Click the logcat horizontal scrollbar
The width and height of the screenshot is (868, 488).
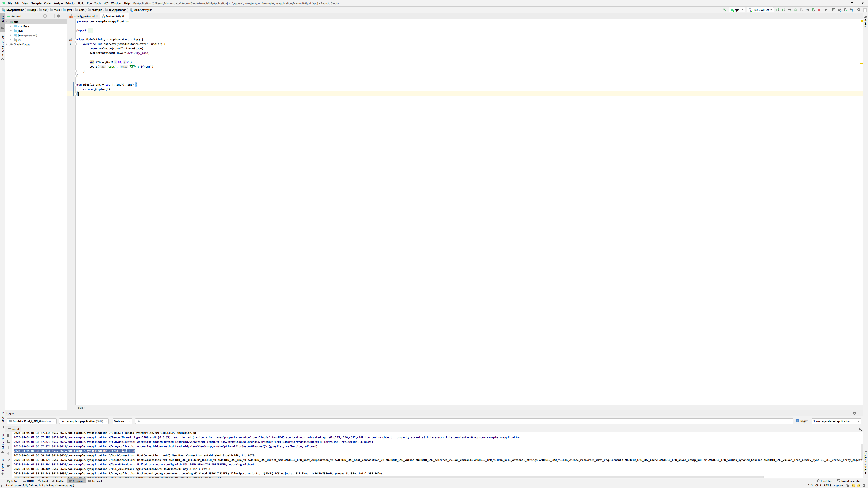pyautogui.click(x=387, y=477)
